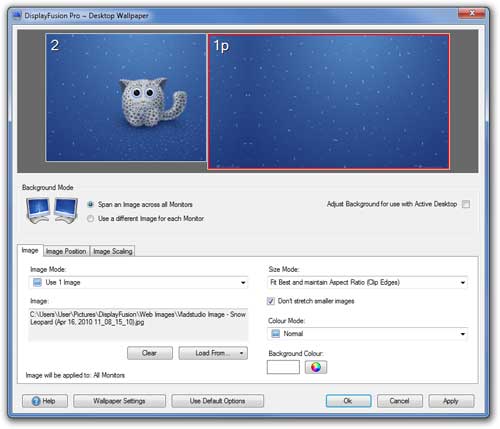Open the Size Mode dropdown list
Image resolution: width=500 pixels, height=429 pixels.
pyautogui.click(x=463, y=283)
